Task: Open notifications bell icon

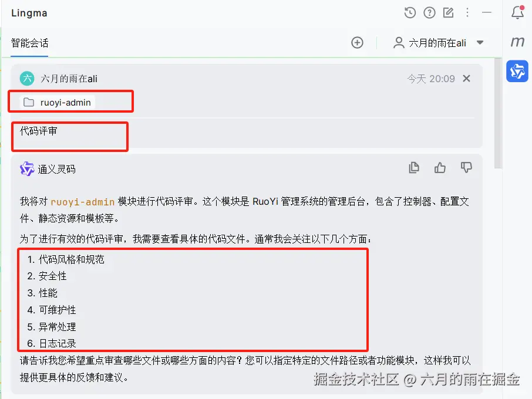Action: point(517,12)
